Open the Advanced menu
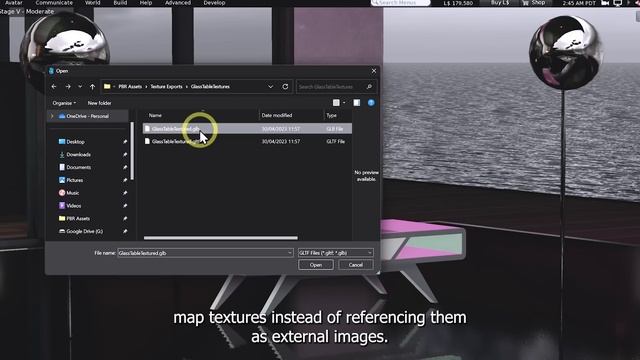This screenshot has height=360, width=640. [178, 2]
